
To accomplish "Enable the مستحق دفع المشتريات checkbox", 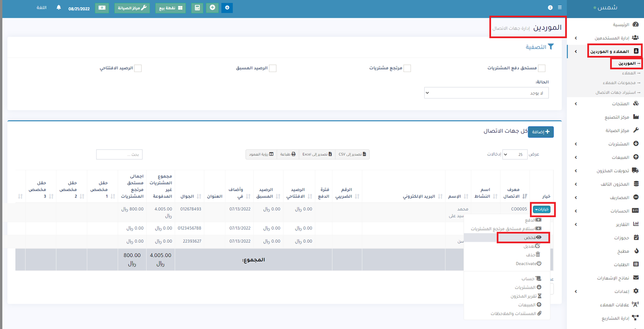I will click(542, 68).
